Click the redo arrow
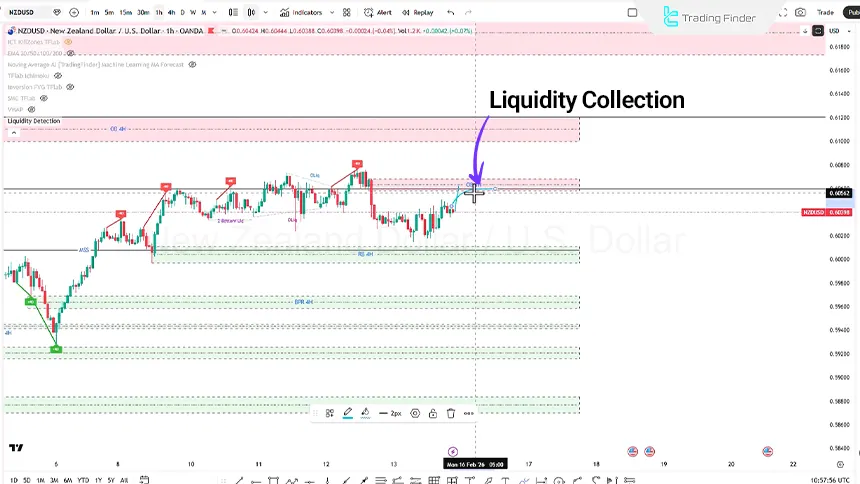 [468, 12]
